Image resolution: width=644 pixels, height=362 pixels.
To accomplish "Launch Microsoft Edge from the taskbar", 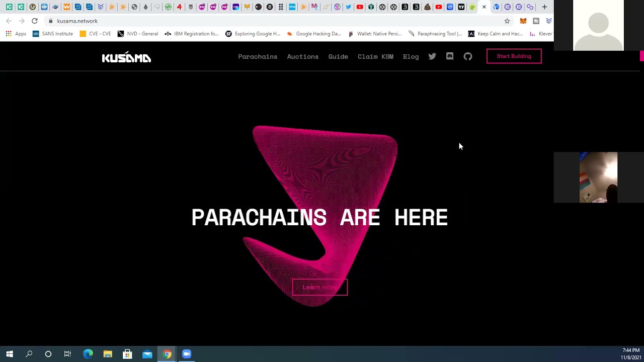I will point(88,354).
